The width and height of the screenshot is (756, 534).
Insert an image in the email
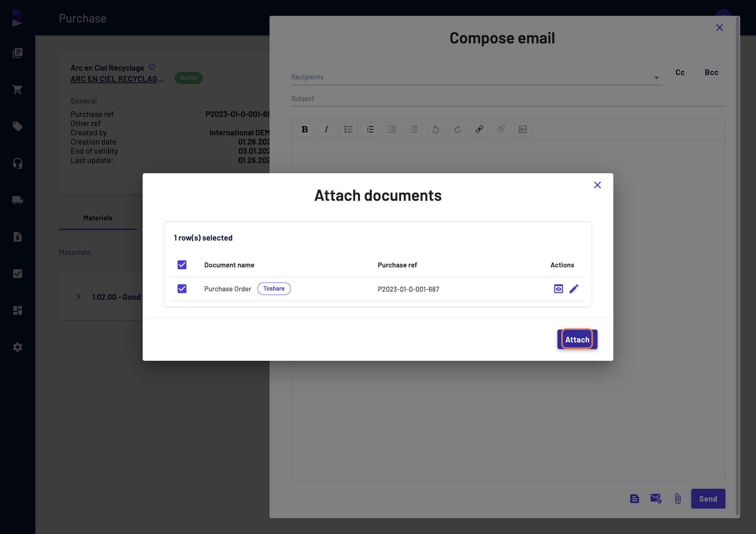pyautogui.click(x=523, y=129)
